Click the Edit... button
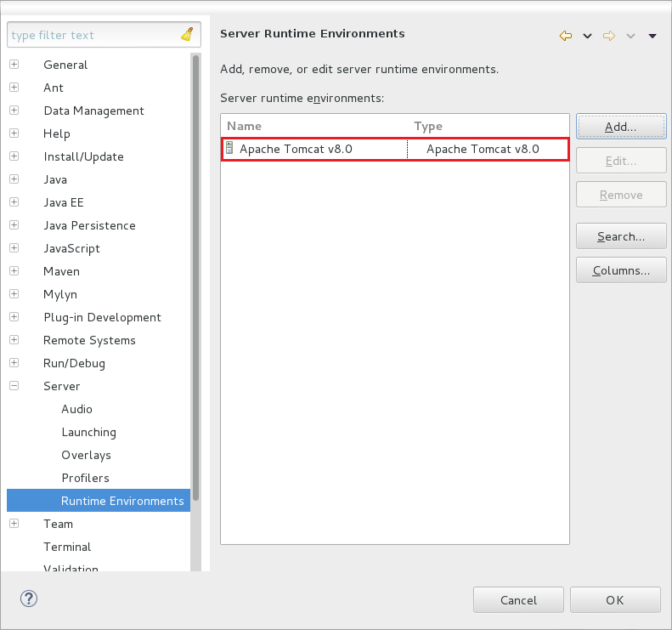The width and height of the screenshot is (672, 630). pyautogui.click(x=621, y=161)
